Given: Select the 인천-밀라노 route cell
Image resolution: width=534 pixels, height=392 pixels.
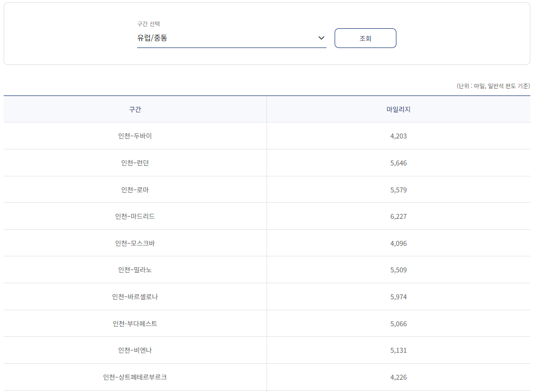Looking at the screenshot, I should click(135, 270).
